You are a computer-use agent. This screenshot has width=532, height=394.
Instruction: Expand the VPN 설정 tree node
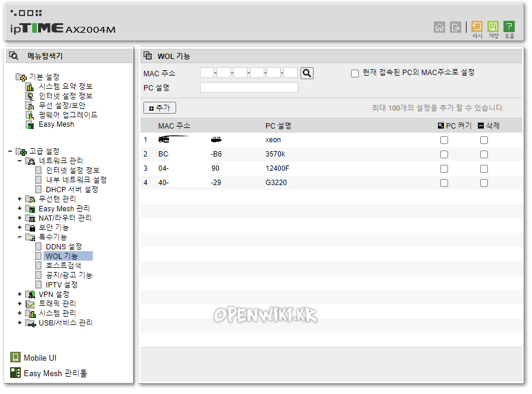point(20,294)
